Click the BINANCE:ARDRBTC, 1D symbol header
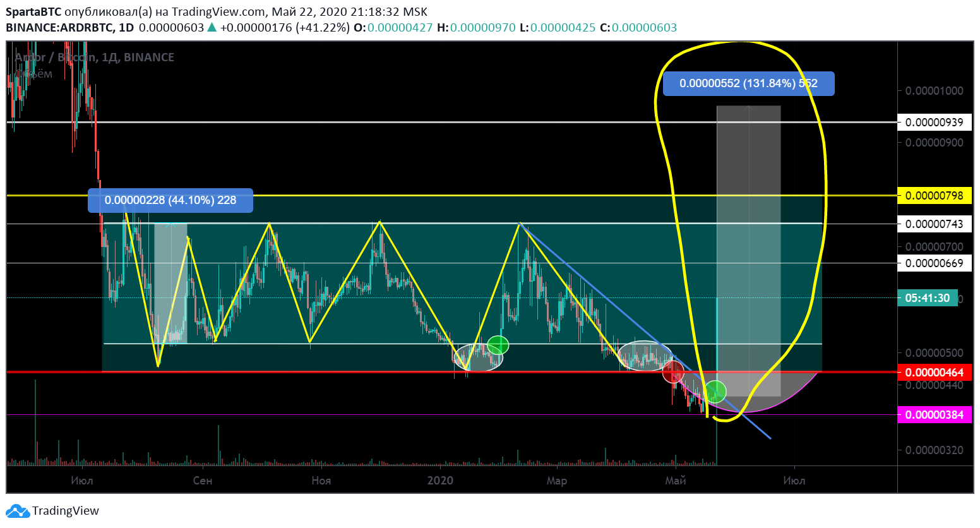980x528 pixels. click(69, 28)
